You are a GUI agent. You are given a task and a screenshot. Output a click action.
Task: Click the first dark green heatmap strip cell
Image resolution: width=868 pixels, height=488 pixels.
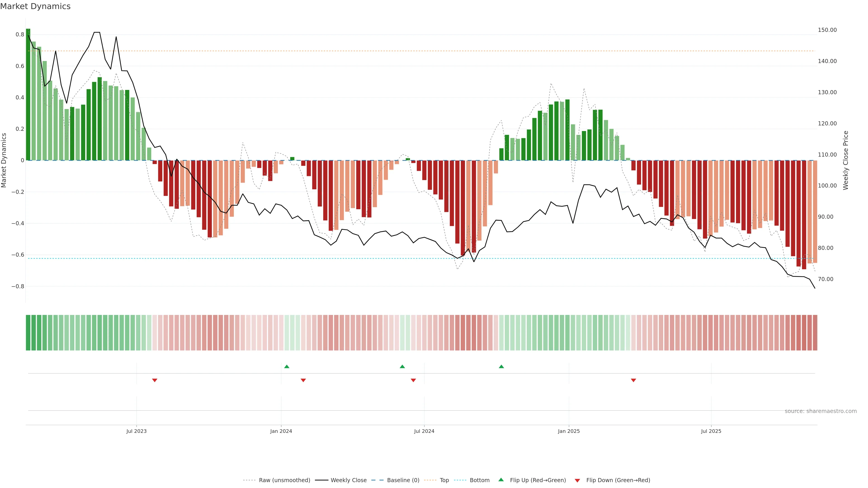[28, 333]
